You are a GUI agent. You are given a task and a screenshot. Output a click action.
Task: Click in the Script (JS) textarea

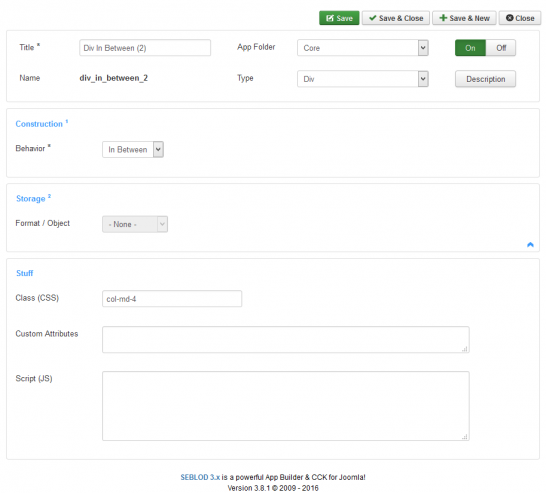click(286, 406)
